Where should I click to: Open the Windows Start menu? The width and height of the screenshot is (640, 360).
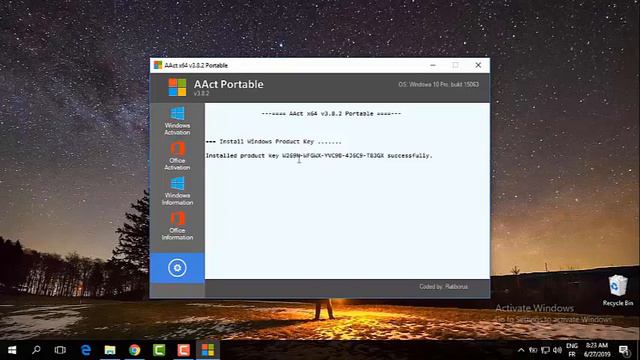tap(12, 350)
